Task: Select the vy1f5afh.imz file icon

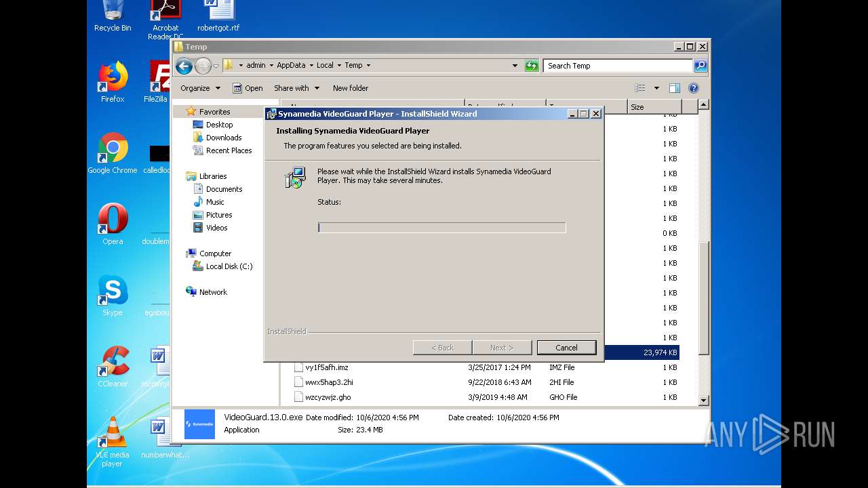Action: coord(298,367)
